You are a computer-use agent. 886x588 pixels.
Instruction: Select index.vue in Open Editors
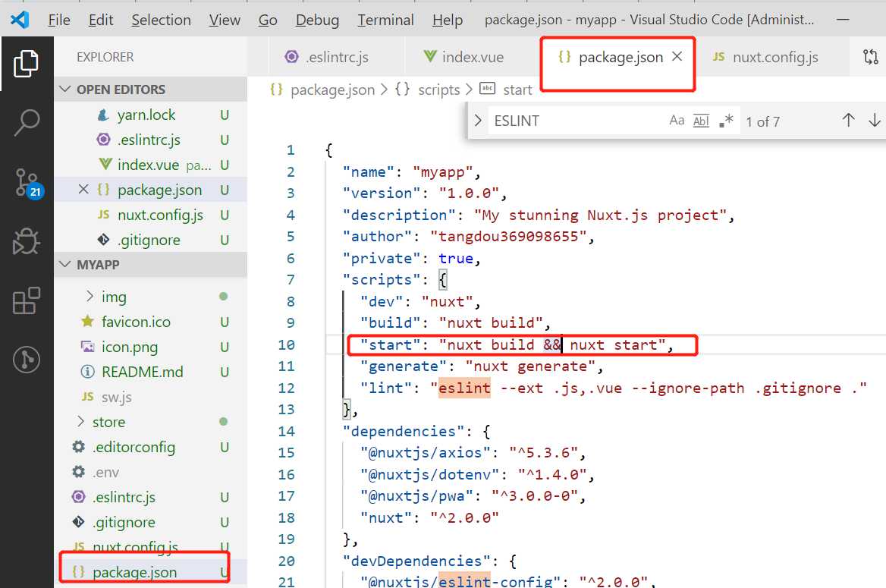click(x=148, y=165)
